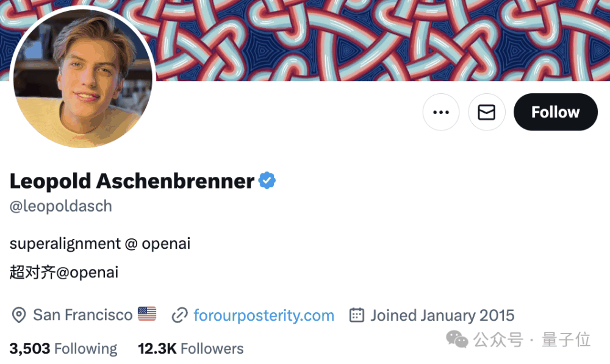
Task: Click the calendar joined-date icon
Action: (x=356, y=315)
